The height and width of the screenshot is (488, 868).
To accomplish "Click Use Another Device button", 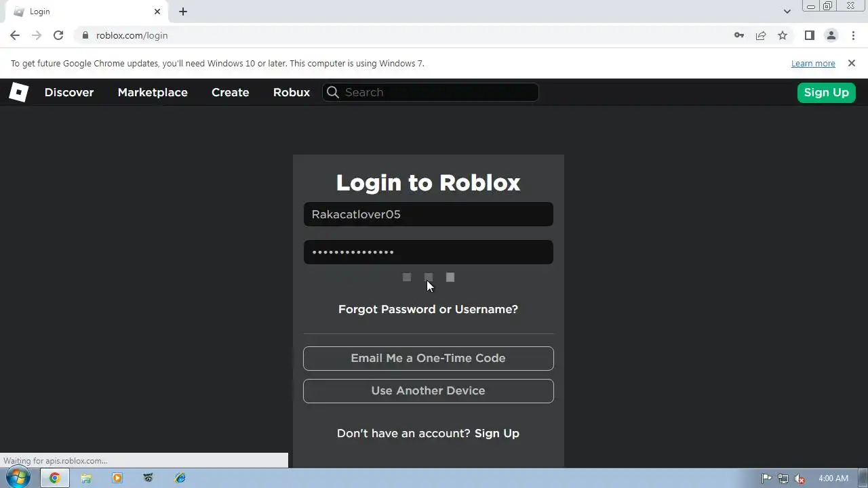I will tap(428, 391).
